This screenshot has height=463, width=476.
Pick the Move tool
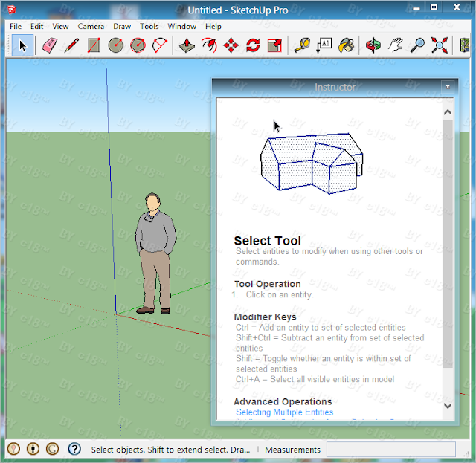coord(231,45)
